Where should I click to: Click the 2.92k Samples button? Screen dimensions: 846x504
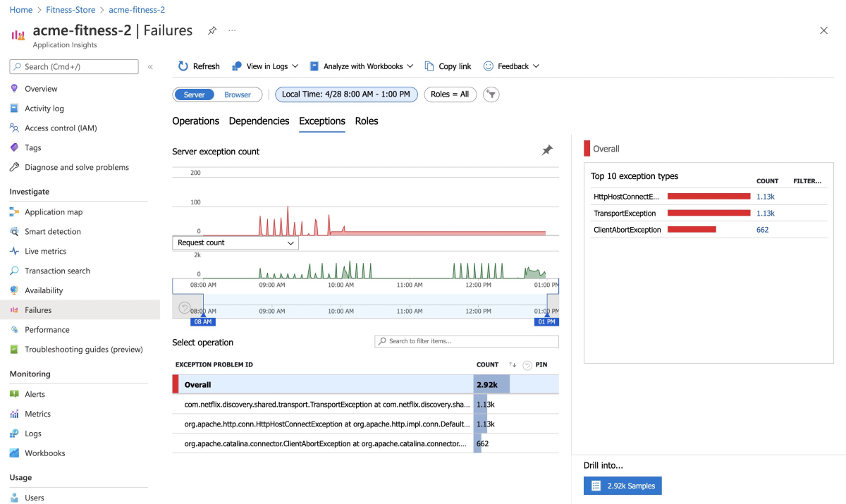tap(623, 486)
